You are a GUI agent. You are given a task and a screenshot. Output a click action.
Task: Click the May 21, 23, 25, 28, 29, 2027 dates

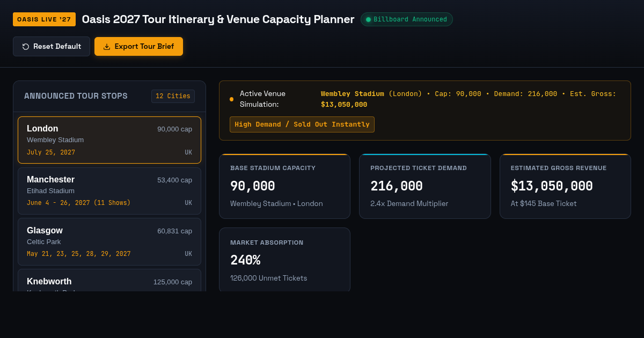point(78,254)
